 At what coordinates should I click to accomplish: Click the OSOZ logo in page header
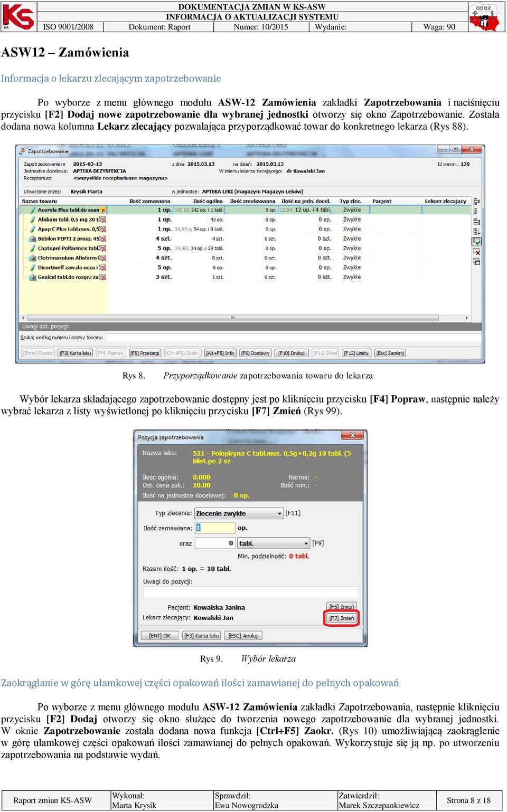484,17
